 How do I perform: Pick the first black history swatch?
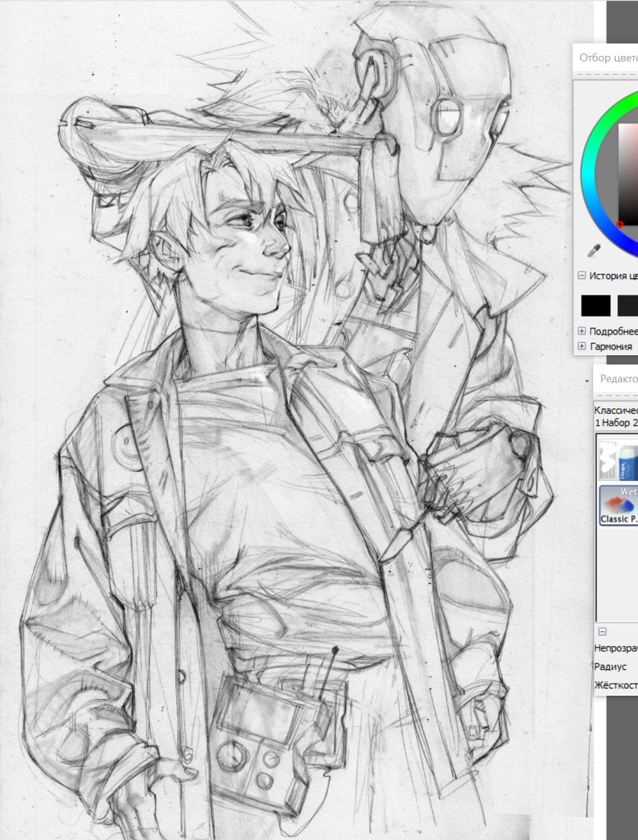click(596, 305)
